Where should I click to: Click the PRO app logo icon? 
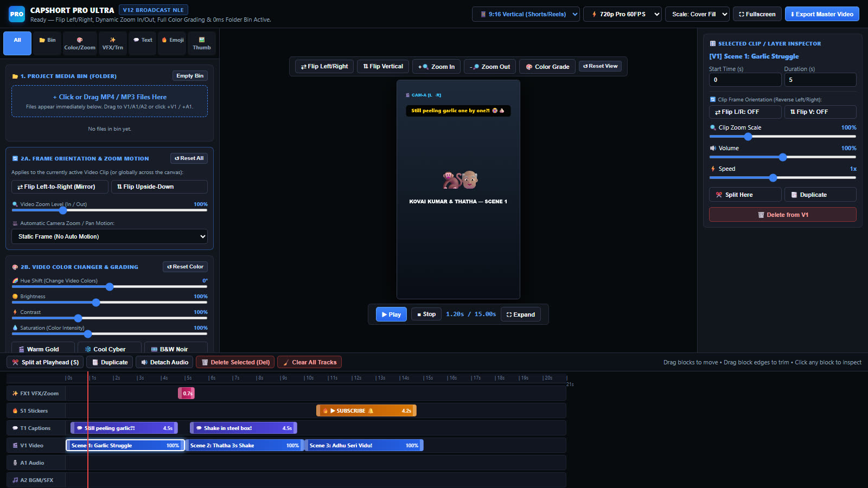(x=17, y=14)
